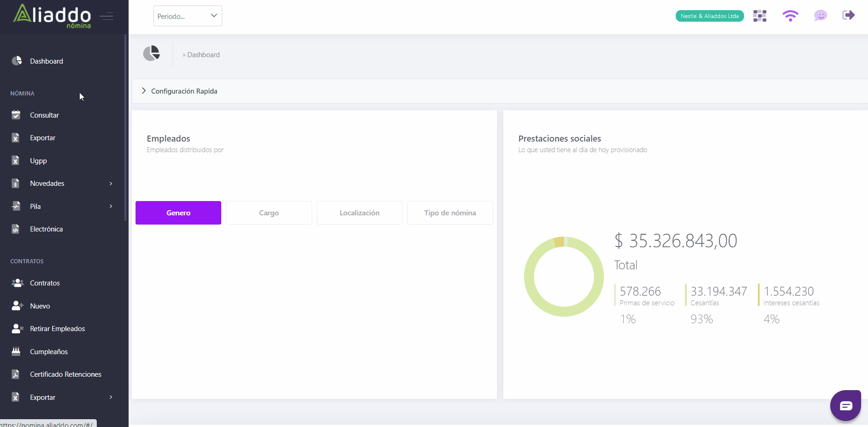Click the 93% Cesantías percentage

[702, 319]
